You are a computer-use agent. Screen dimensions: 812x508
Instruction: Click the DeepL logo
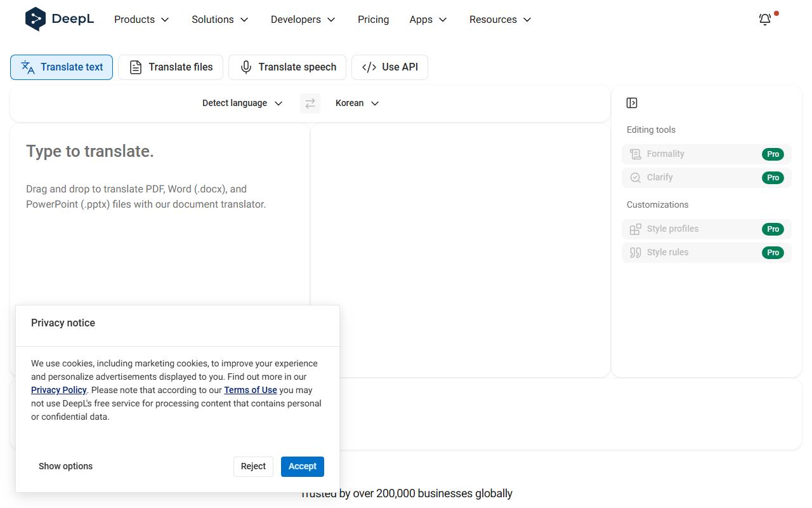60,19
